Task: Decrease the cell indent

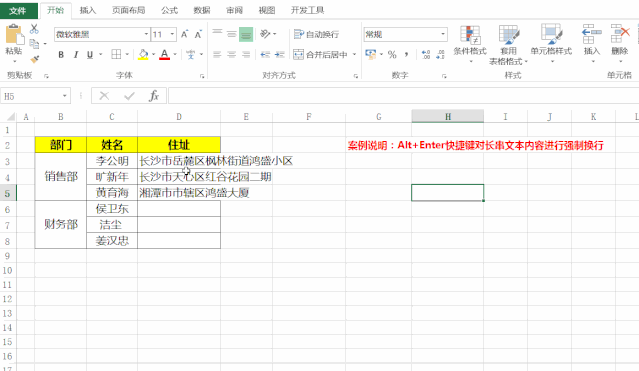Action: (265, 54)
